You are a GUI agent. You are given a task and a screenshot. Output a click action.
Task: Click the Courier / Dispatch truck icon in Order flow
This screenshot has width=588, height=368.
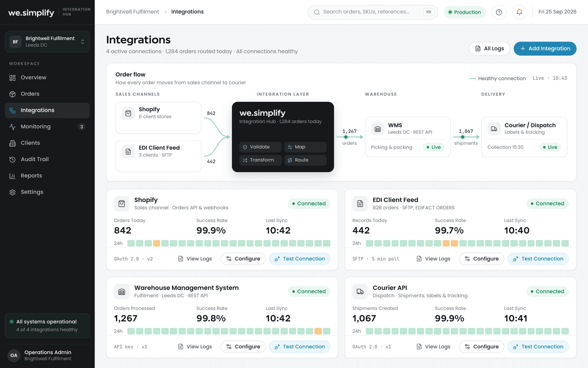[494, 129]
